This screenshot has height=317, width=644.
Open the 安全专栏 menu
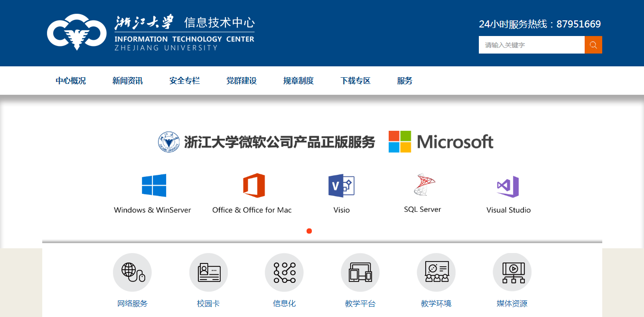click(x=185, y=81)
